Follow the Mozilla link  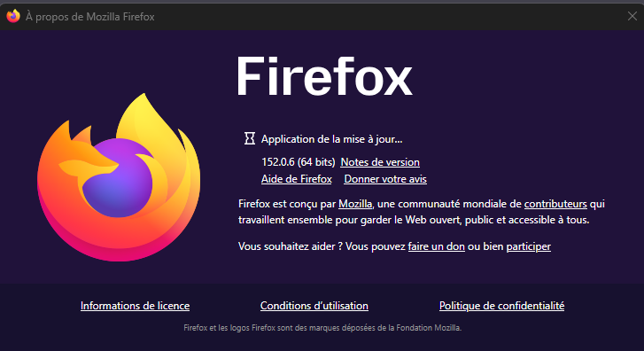tap(355, 204)
